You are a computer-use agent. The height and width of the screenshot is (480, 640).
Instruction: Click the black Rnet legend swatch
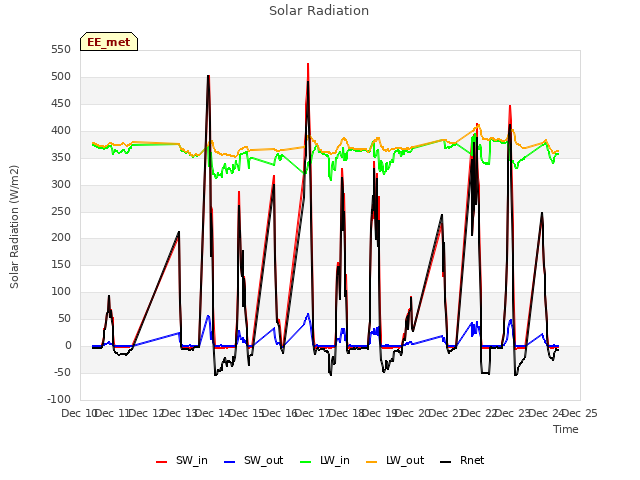click(446, 462)
